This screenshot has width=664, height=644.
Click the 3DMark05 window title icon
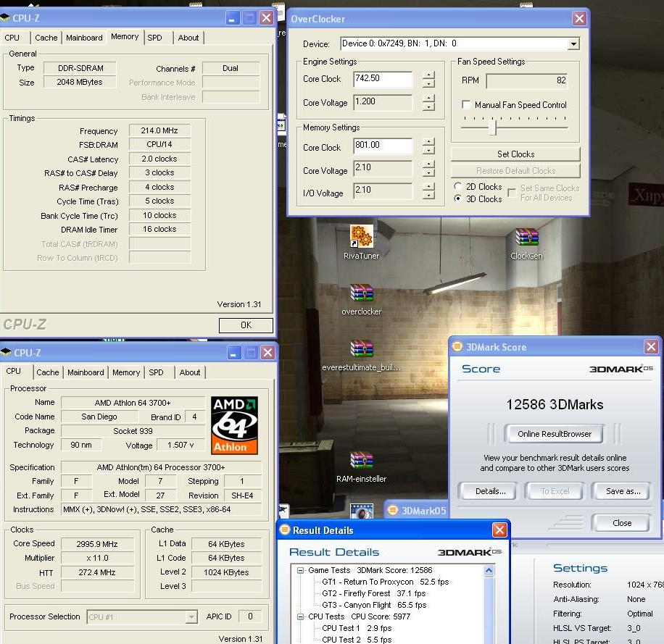click(393, 510)
